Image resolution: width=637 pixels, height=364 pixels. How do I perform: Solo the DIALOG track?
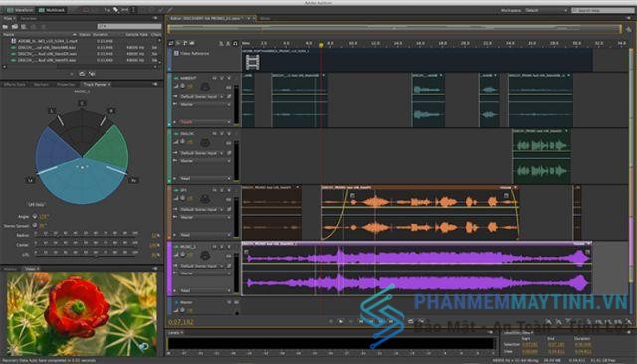(x=222, y=133)
